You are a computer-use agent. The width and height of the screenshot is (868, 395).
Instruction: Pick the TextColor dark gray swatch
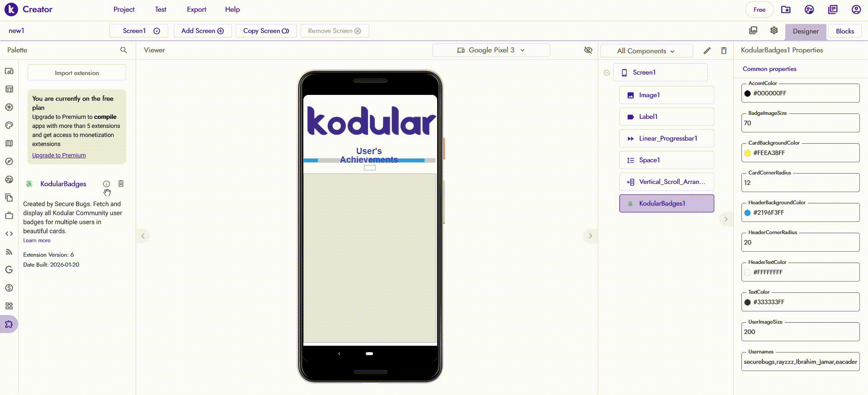pos(747,302)
